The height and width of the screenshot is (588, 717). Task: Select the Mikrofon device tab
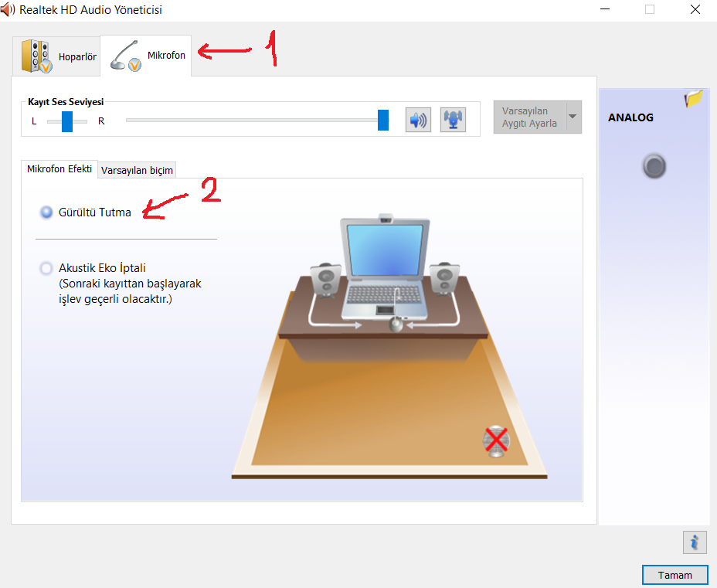click(146, 56)
